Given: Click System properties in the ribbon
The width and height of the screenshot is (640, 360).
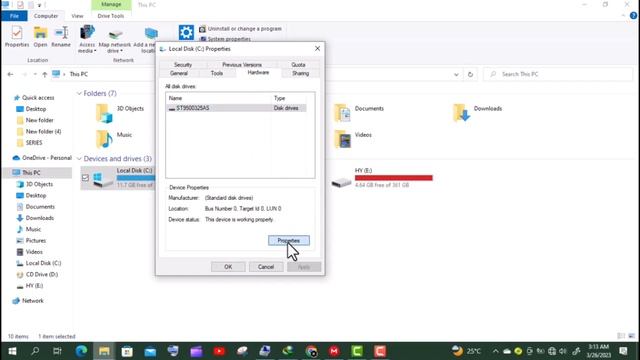Looking at the screenshot, I should [x=225, y=39].
